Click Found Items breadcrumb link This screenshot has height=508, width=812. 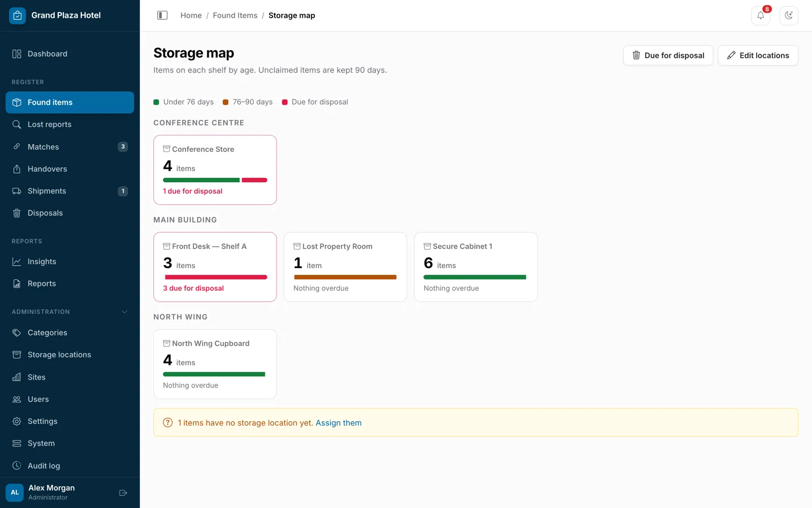click(235, 15)
